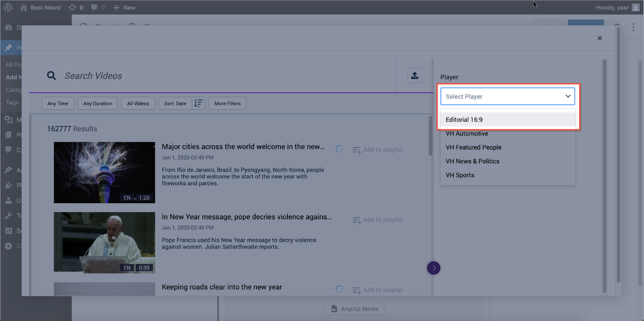The width and height of the screenshot is (644, 321).
Task: Open the Pages sidebar icon
Action: click(x=8, y=135)
